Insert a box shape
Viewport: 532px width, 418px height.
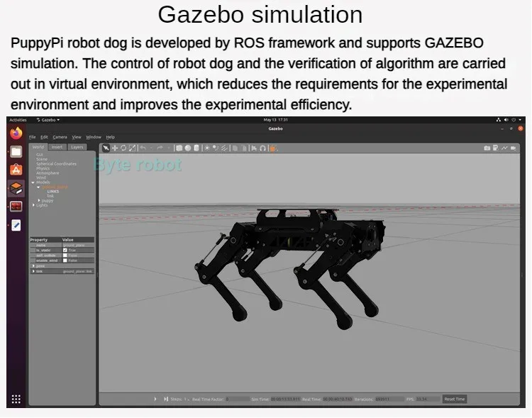point(179,148)
